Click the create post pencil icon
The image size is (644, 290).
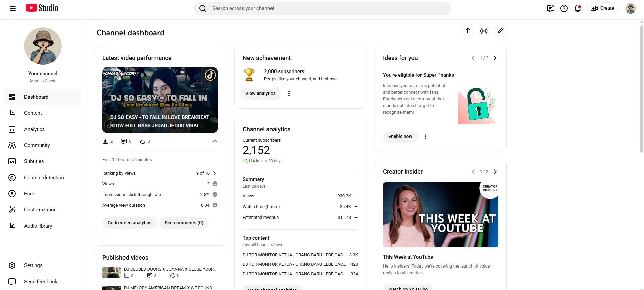point(500,31)
